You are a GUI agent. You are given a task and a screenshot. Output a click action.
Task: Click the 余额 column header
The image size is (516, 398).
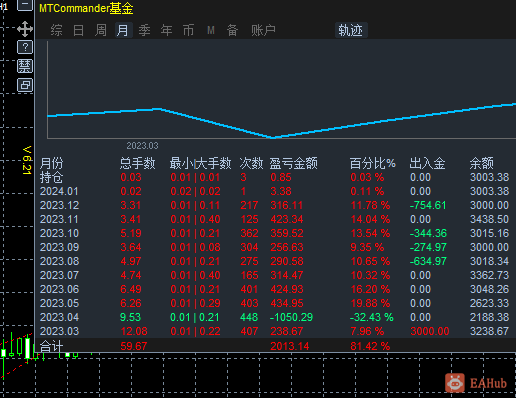[x=482, y=163]
